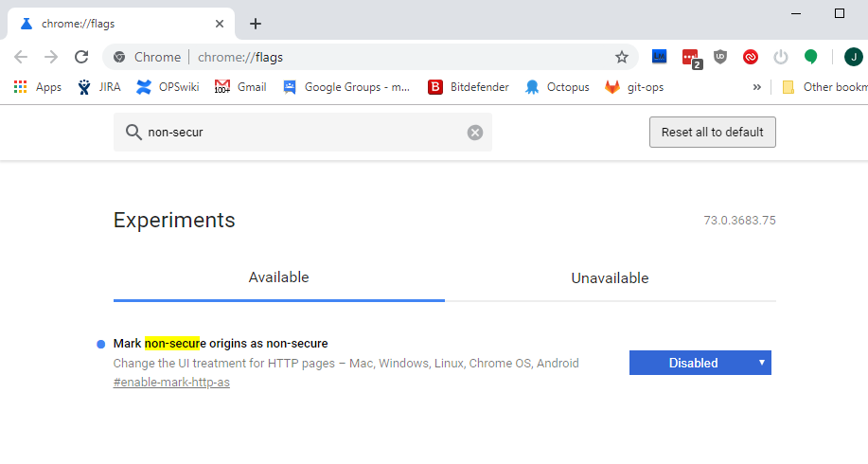Open the Apps grid shortcut

38,87
